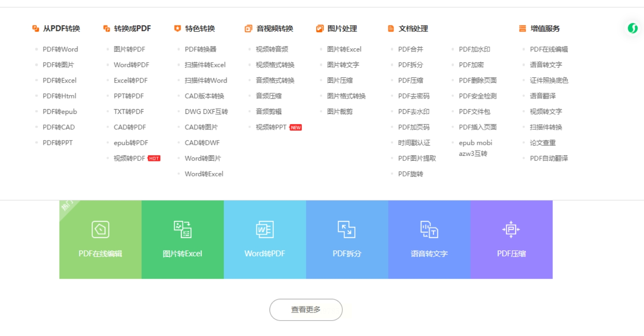The width and height of the screenshot is (644, 336).
Task: Open the PDF加水印 link
Action: tap(475, 49)
